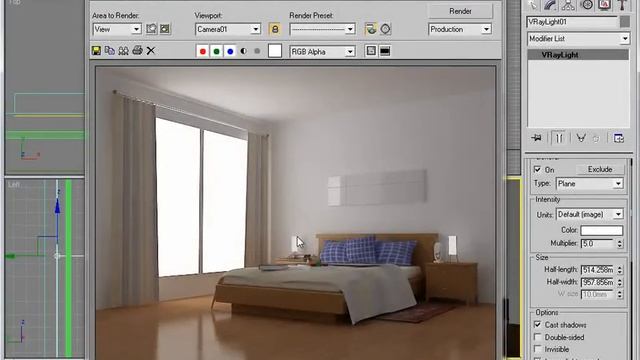The image size is (640, 360).
Task: Switch to the Modify panel tab
Action: [x=551, y=5]
